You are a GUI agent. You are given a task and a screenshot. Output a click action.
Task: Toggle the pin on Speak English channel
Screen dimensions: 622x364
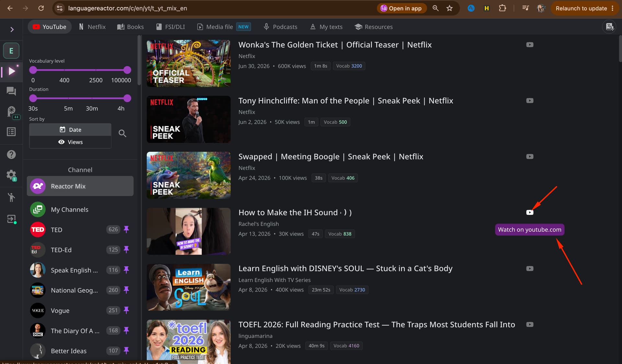tap(126, 270)
